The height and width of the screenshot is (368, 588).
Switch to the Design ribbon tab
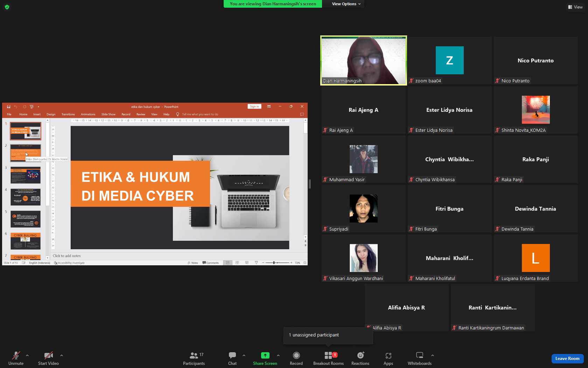coord(51,114)
